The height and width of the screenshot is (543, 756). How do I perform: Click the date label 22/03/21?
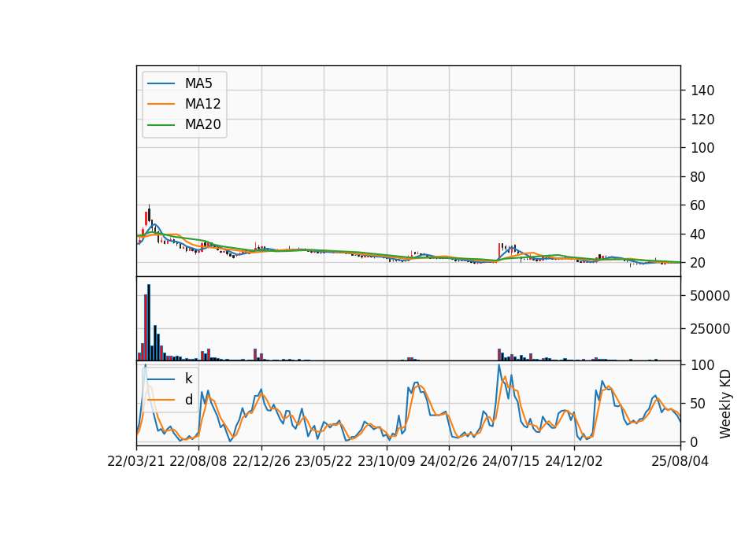pyautogui.click(x=136, y=462)
